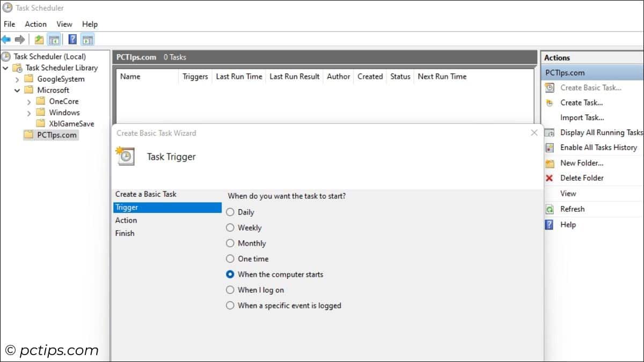Select the Finish wizard step
The image size is (644, 362).
coord(125,233)
